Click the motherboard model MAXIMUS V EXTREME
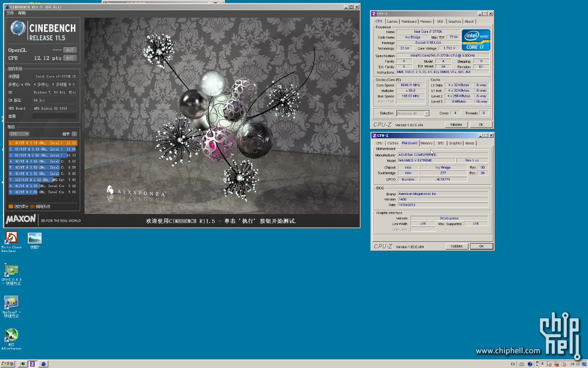The height and width of the screenshot is (368, 588). [426, 161]
